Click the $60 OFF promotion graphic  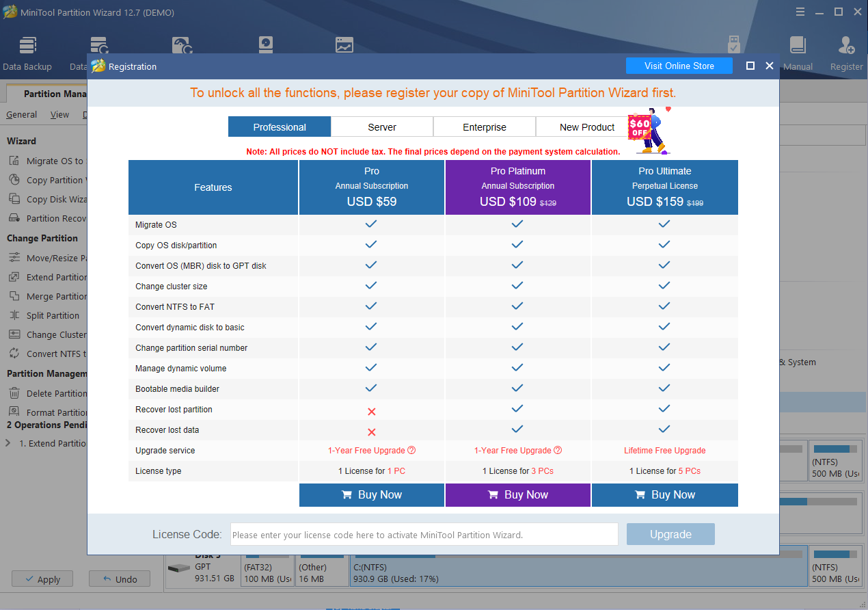pos(649,129)
